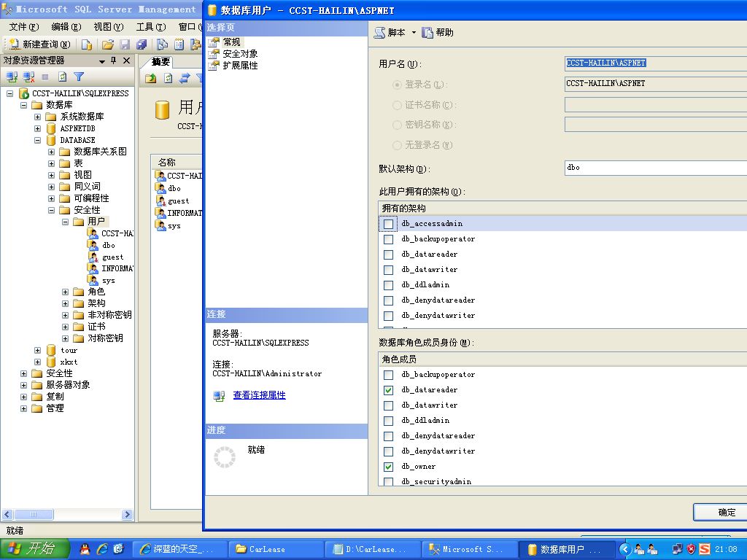747x560 pixels.
Task: Click the filter funnel icon in Object Explorer
Action: (79, 77)
